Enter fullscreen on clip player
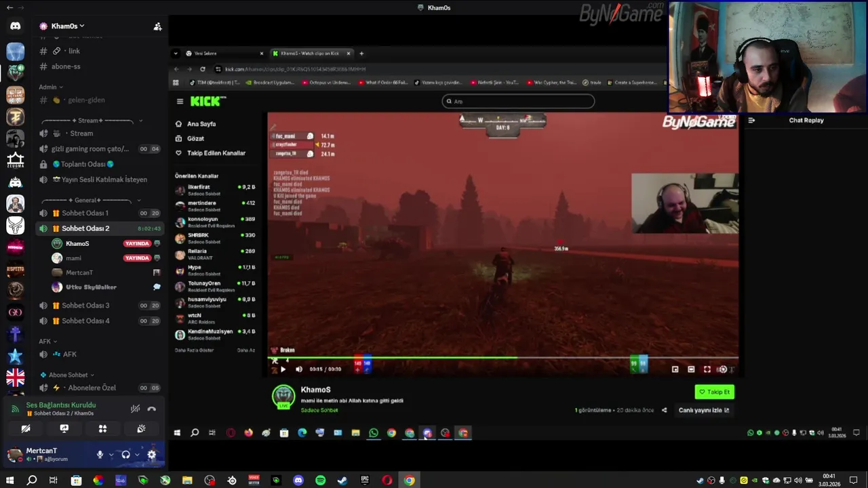The image size is (868, 488). (x=707, y=369)
